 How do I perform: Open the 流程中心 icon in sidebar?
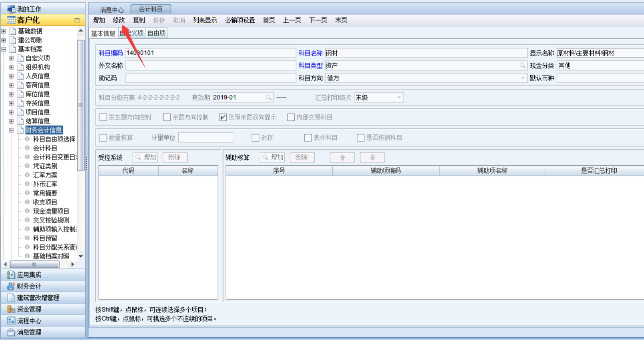tap(11, 321)
